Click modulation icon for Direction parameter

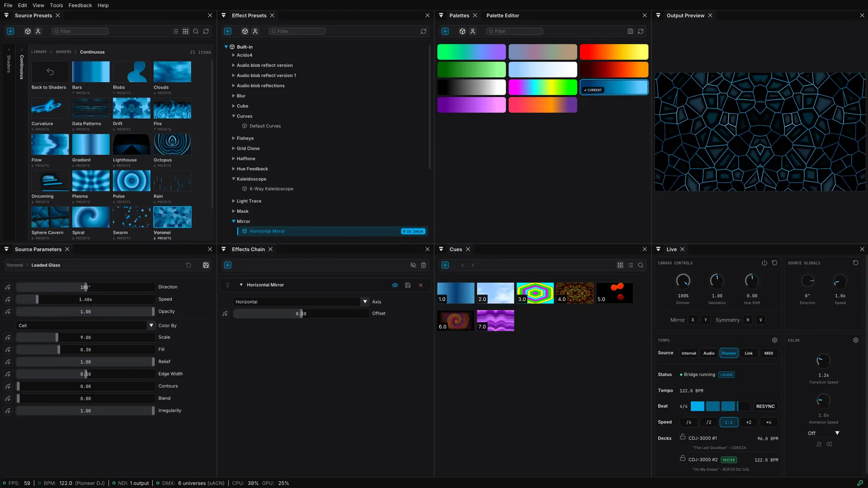coord(8,287)
